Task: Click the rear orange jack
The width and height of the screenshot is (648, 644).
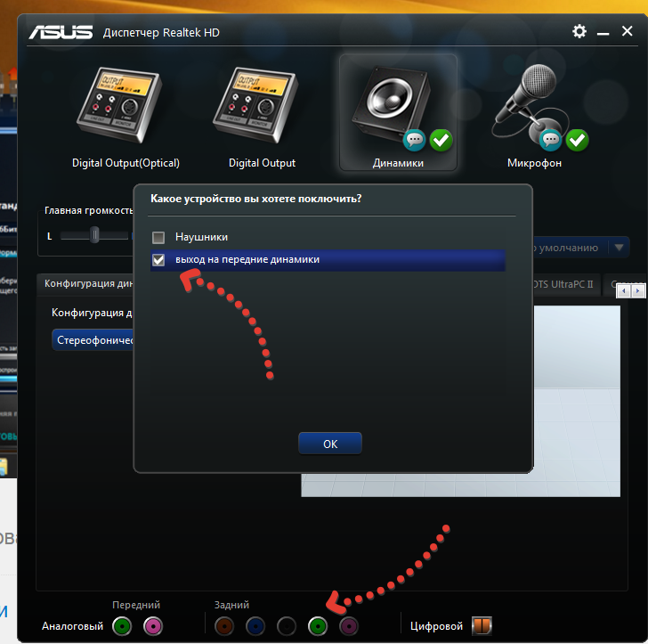Action: pyautogui.click(x=224, y=626)
